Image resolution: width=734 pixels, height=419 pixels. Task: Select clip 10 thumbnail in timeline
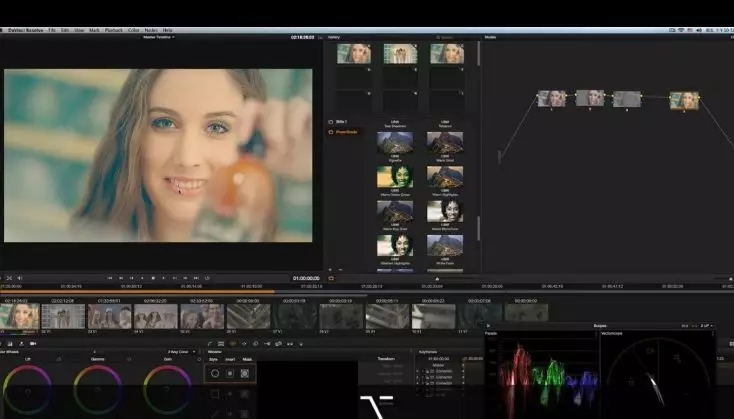coord(433,316)
